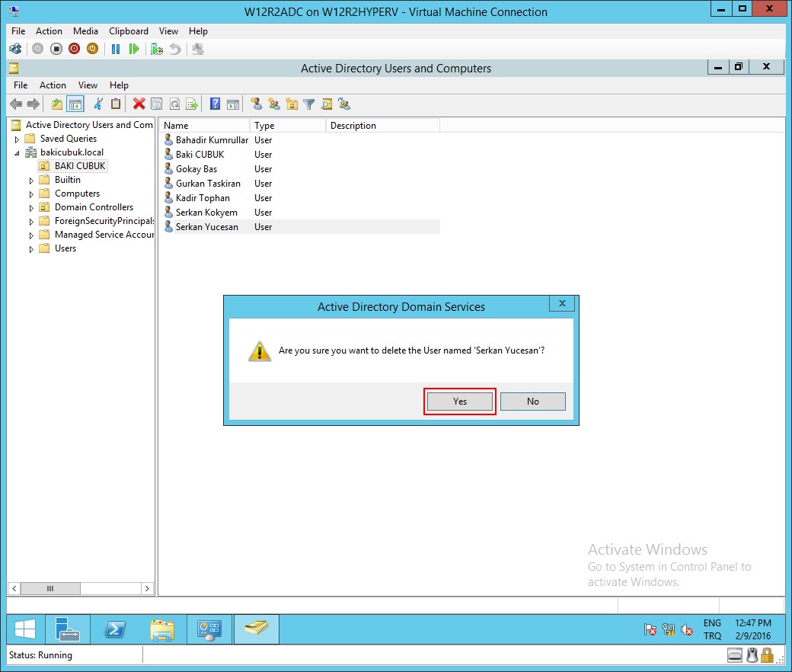Expand the Users container
The width and height of the screenshot is (792, 672).
tap(31, 249)
